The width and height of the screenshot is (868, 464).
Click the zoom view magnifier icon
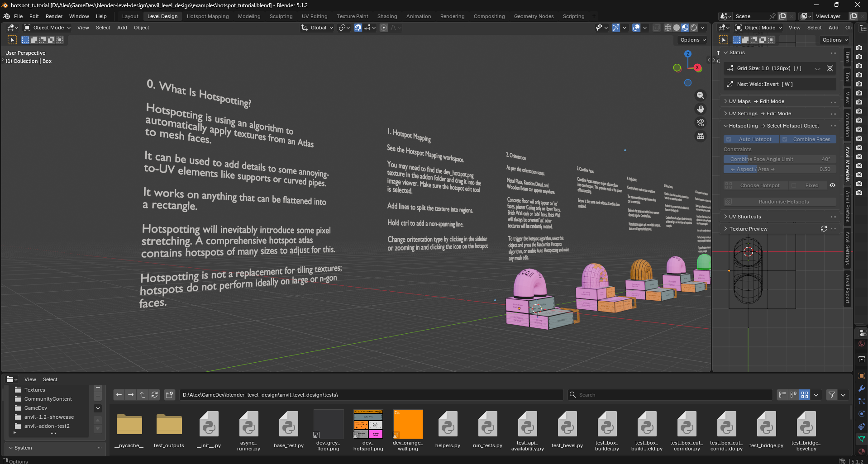pos(701,95)
